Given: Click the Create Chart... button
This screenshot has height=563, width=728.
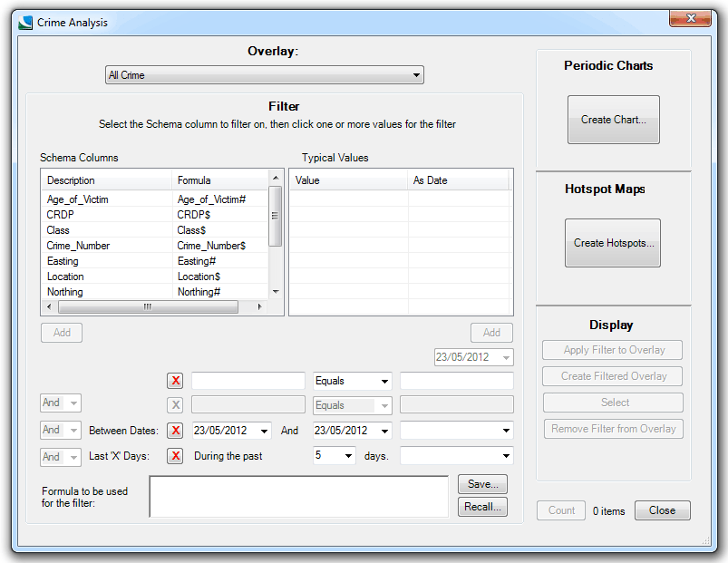Looking at the screenshot, I should [614, 120].
